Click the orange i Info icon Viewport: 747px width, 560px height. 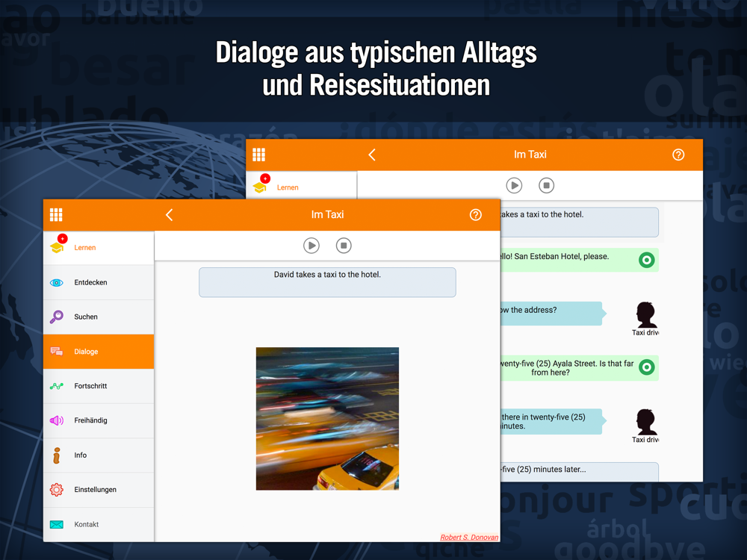click(x=57, y=455)
